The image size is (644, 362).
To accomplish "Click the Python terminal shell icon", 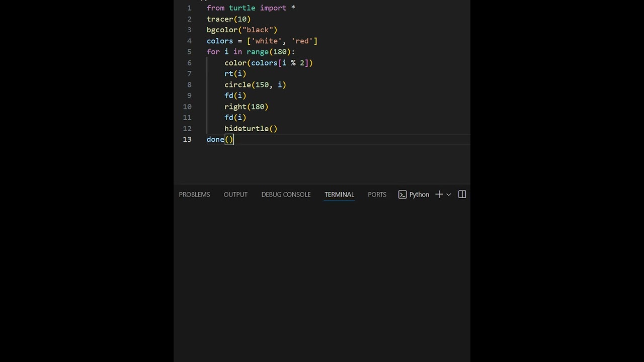I will pyautogui.click(x=403, y=195).
